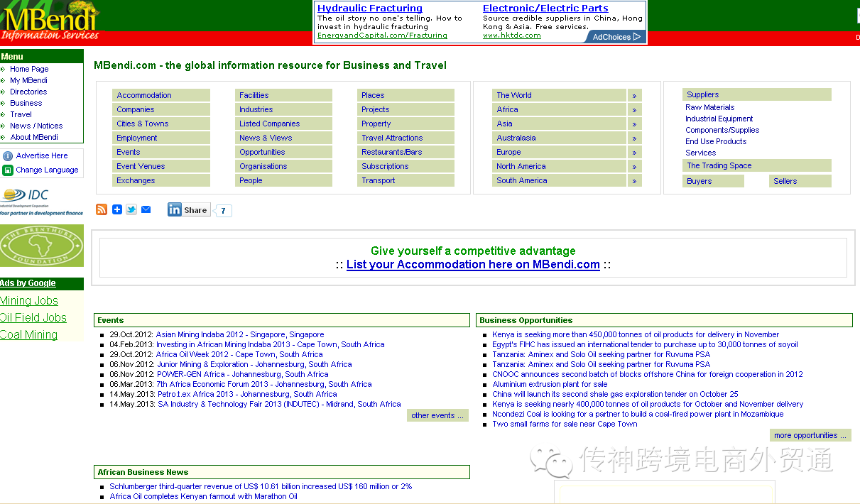Click the IDC sponsor banner
860x504 pixels.
pos(41,202)
